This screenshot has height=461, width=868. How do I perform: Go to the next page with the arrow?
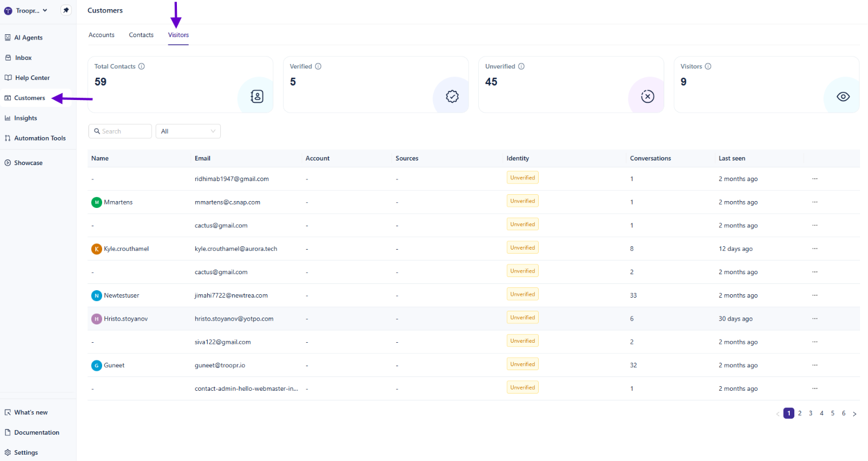pyautogui.click(x=854, y=414)
